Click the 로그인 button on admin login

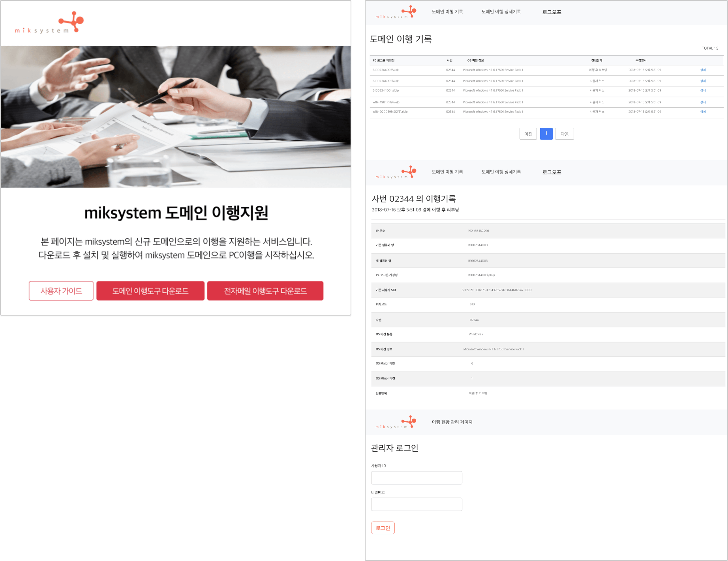pos(383,528)
